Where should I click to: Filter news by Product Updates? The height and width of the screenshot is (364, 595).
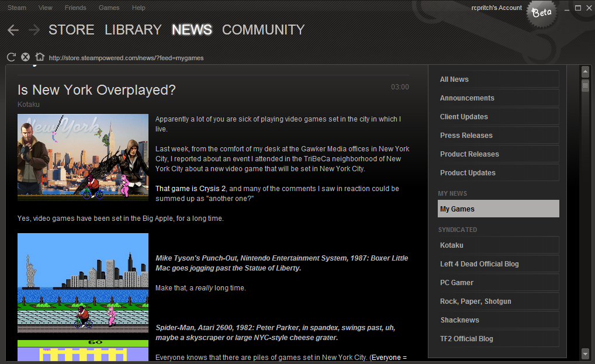(x=498, y=172)
